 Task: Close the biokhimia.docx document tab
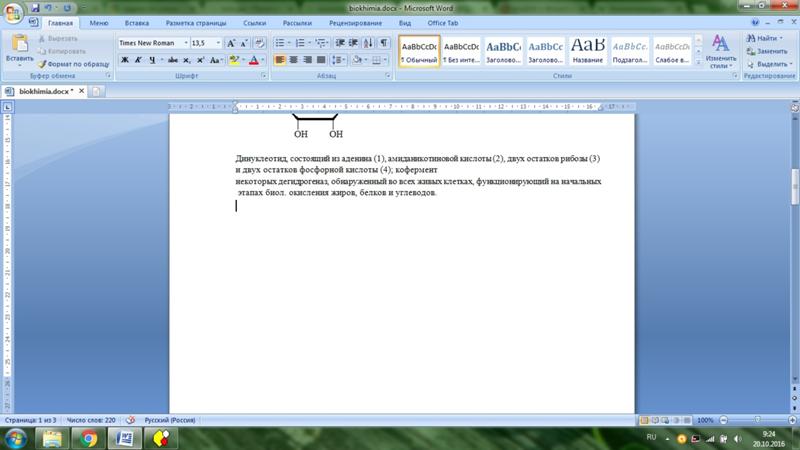[82, 91]
